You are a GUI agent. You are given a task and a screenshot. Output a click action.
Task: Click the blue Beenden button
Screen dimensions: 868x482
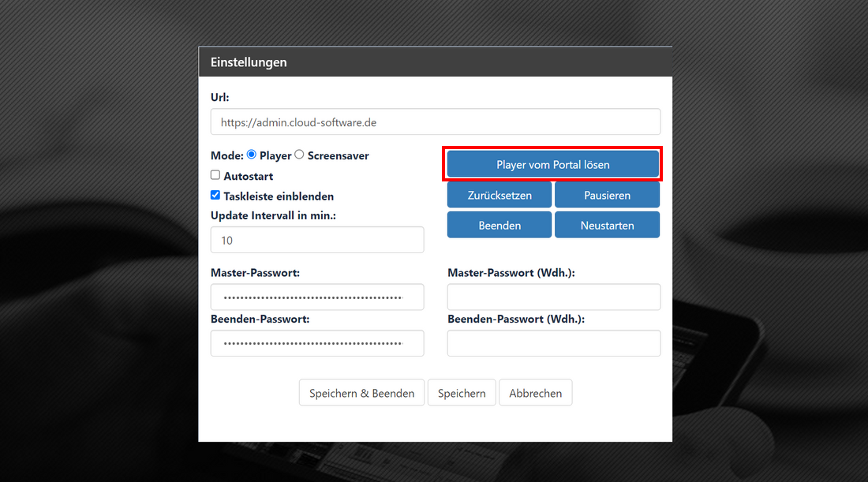pos(499,225)
